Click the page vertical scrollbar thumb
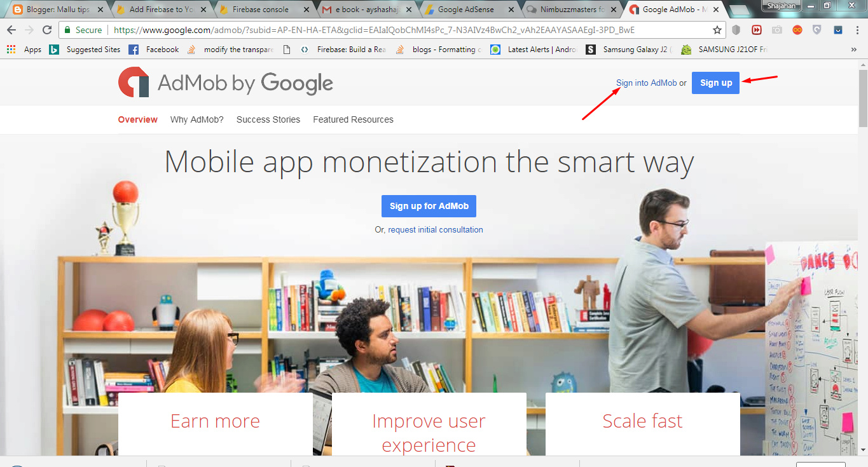868x467 pixels. coord(863,98)
